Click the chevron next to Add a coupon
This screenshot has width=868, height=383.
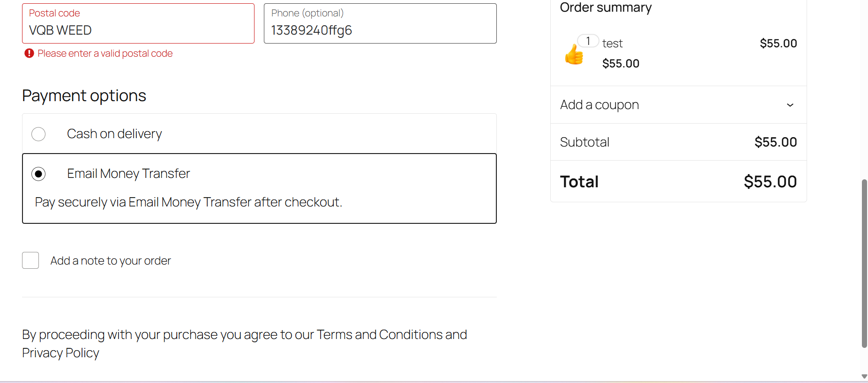click(x=790, y=105)
